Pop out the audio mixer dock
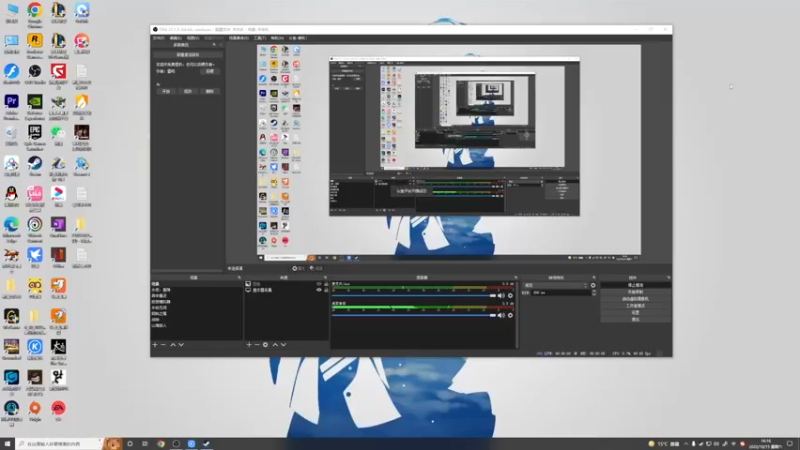The image size is (800, 450). pyautogui.click(x=515, y=278)
